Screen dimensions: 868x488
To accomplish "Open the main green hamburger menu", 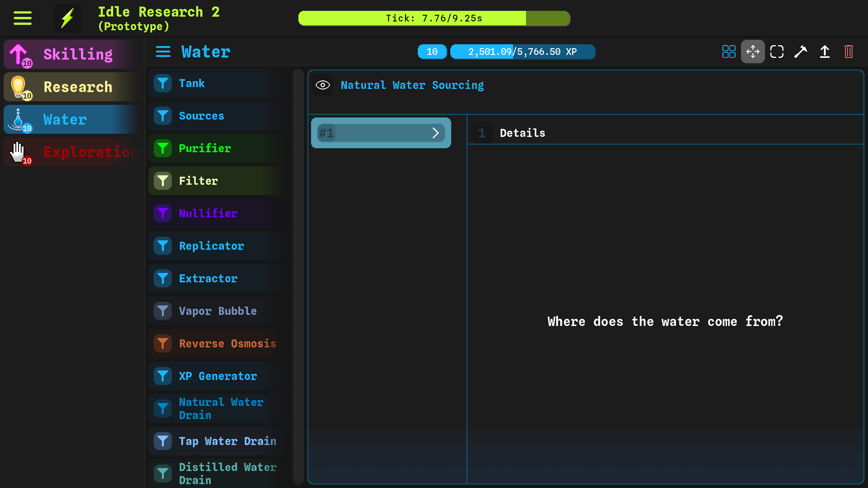I will coord(23,18).
